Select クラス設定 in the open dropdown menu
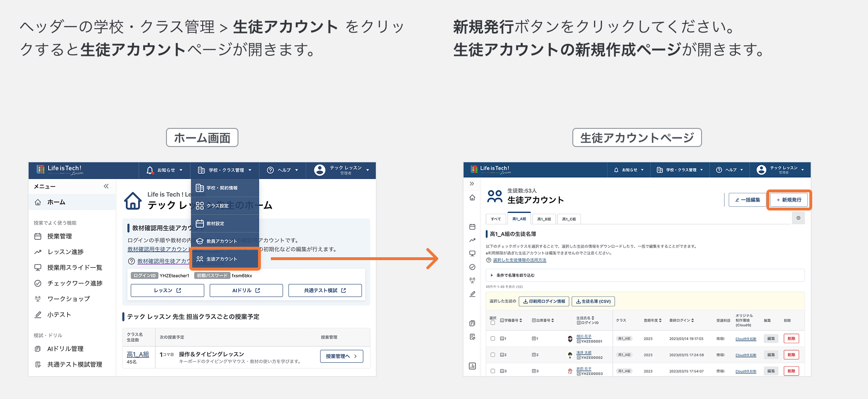This screenshot has height=399, width=868. point(225,206)
